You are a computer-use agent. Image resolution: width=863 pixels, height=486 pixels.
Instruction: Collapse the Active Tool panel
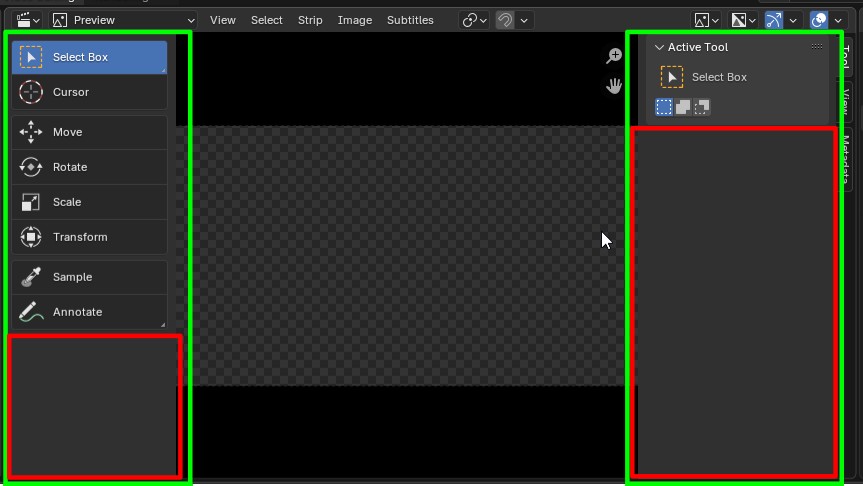click(659, 47)
